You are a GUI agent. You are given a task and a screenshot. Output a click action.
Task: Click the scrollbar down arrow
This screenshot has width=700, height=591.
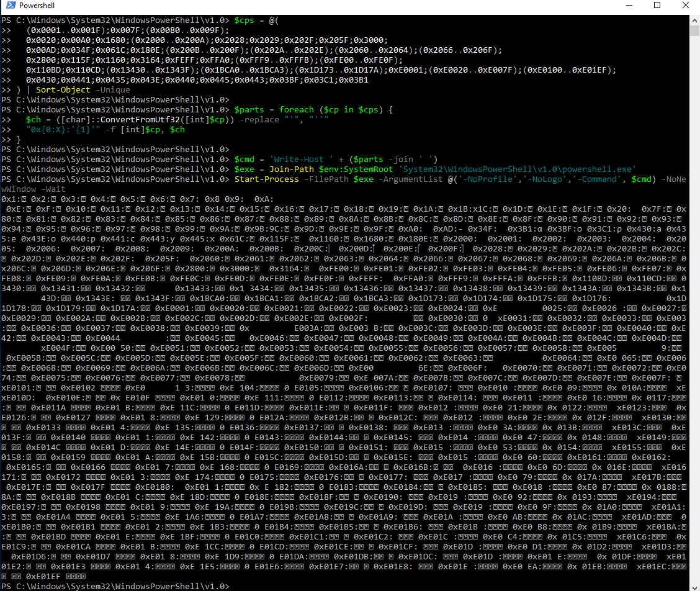[694, 585]
